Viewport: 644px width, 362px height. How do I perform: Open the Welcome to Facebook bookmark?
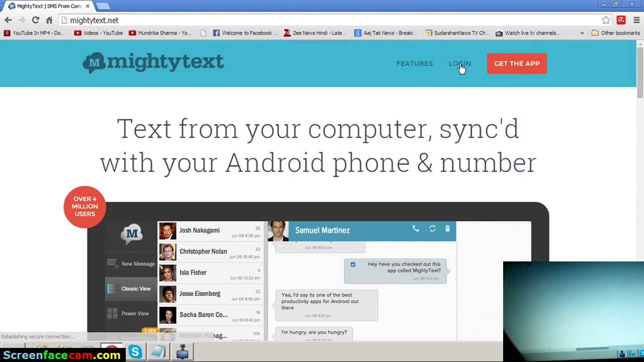tap(245, 33)
